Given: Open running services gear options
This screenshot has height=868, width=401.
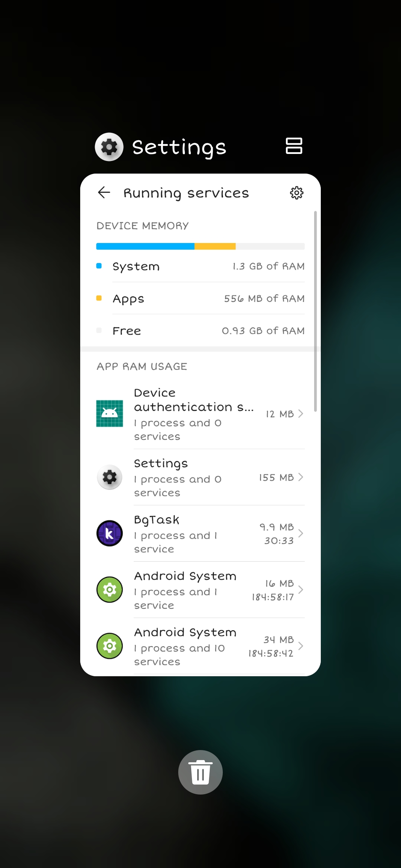Looking at the screenshot, I should point(297,193).
